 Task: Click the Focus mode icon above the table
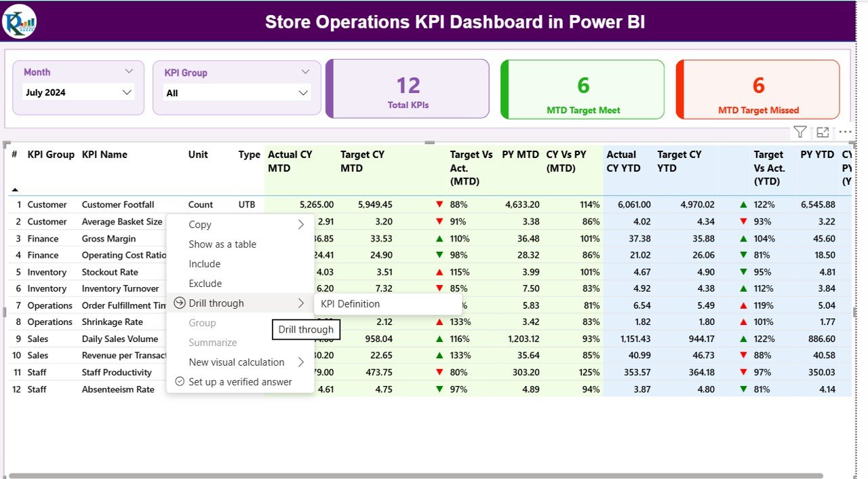[823, 132]
